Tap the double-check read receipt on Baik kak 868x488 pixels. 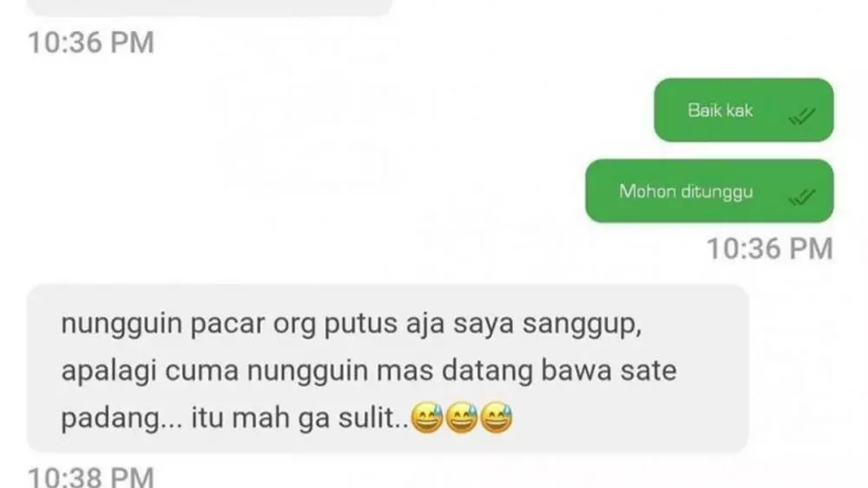coord(801,115)
